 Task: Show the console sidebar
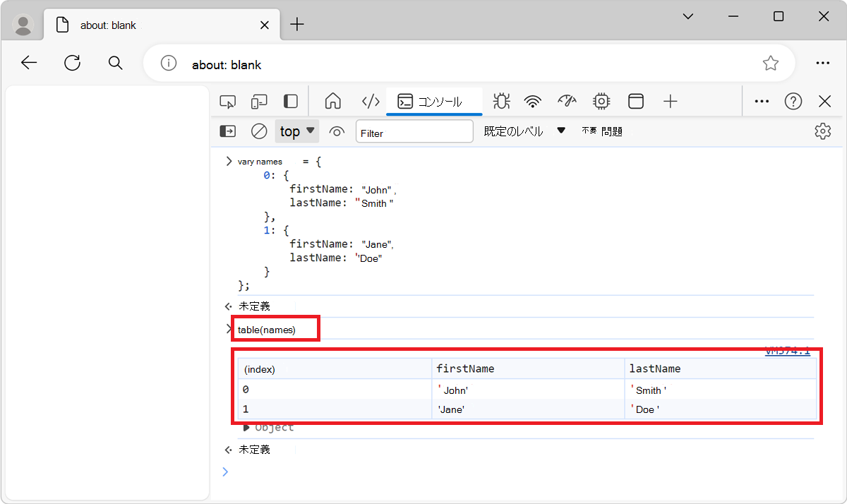coord(227,131)
